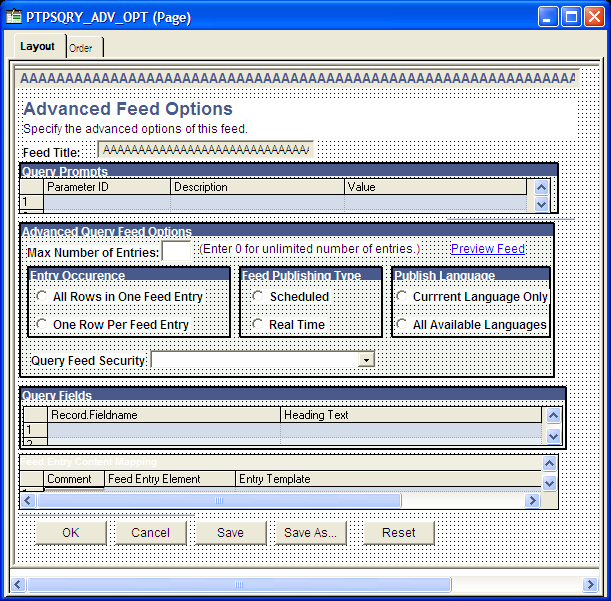Viewport: 611px width, 601px height.
Task: Click the Reset button
Action: pos(399,533)
